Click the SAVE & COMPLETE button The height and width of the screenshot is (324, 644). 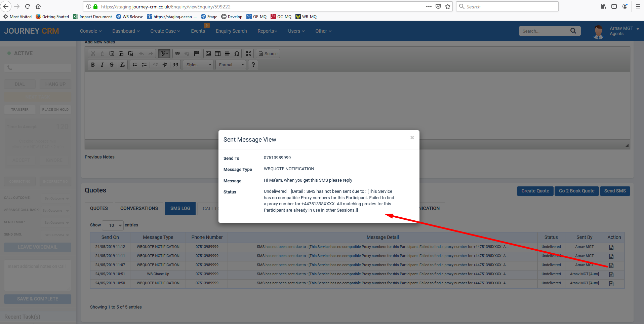38,299
